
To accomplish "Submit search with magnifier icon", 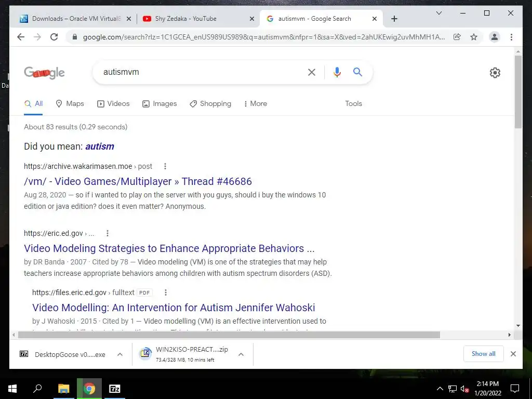I will tap(357, 72).
